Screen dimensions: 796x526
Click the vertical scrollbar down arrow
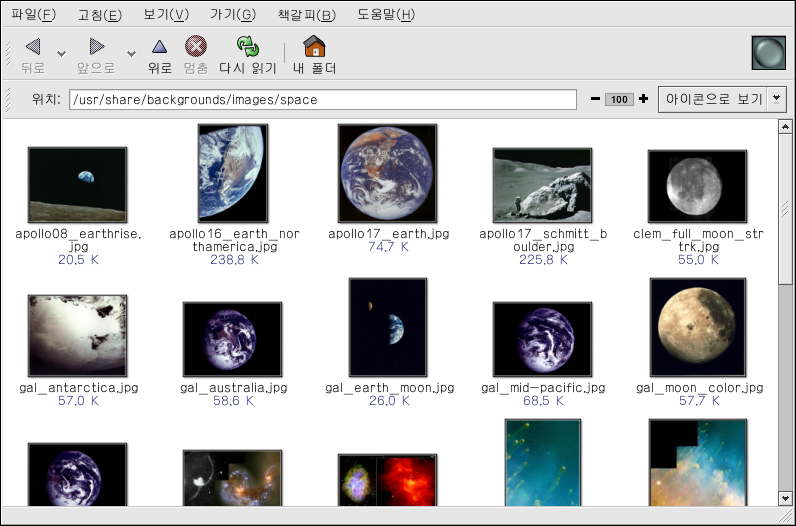[785, 497]
